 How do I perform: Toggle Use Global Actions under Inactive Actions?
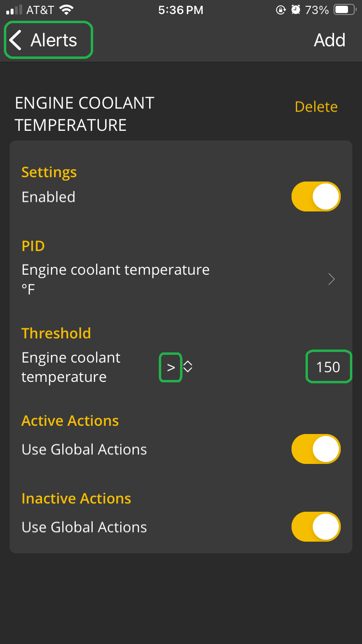pos(316,527)
